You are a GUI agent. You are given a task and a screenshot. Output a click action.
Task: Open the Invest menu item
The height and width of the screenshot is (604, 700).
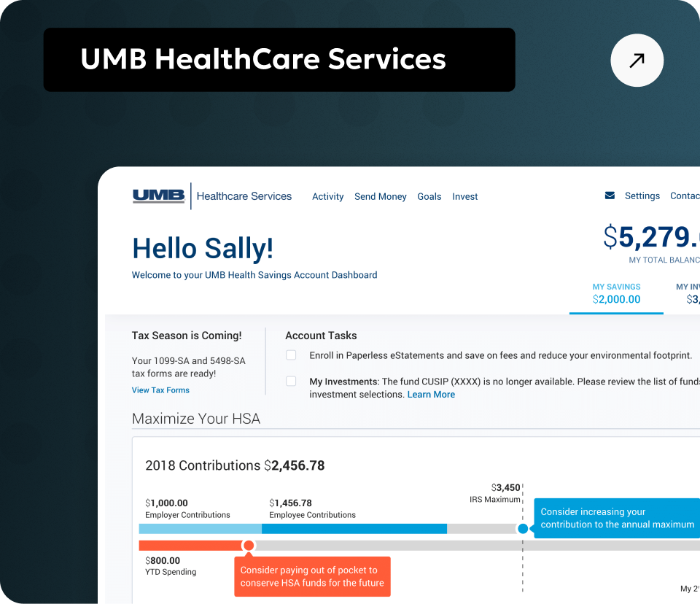tap(464, 196)
